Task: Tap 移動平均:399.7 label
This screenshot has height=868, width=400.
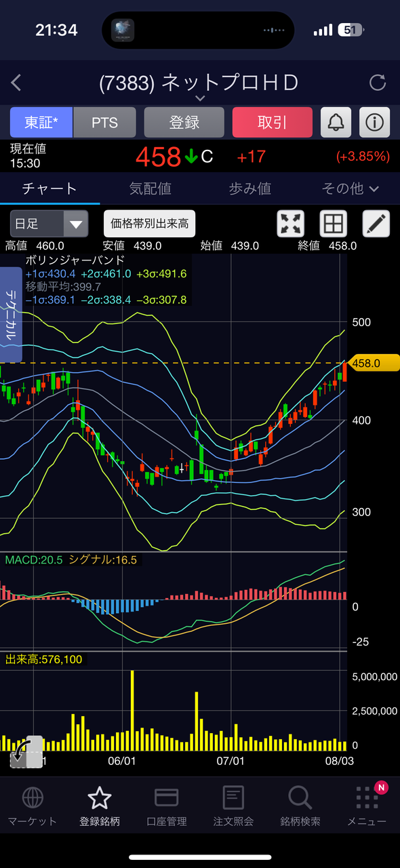Action: 63,286
